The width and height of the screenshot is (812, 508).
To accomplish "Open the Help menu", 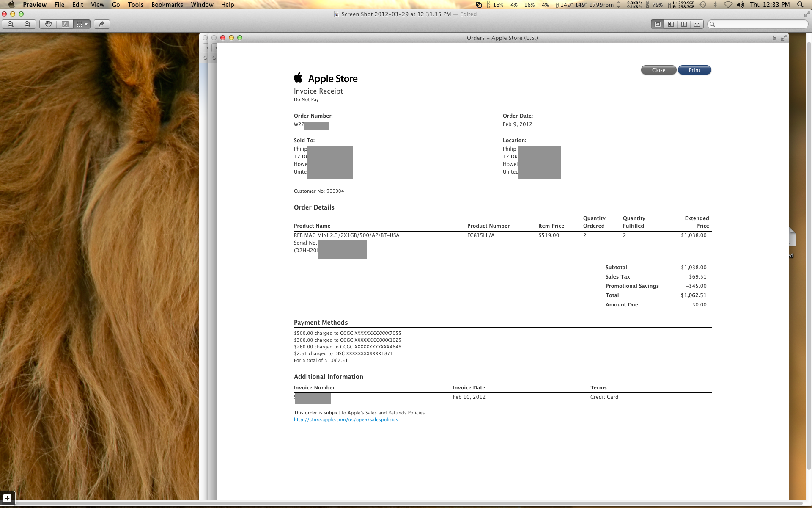I will 228,5.
